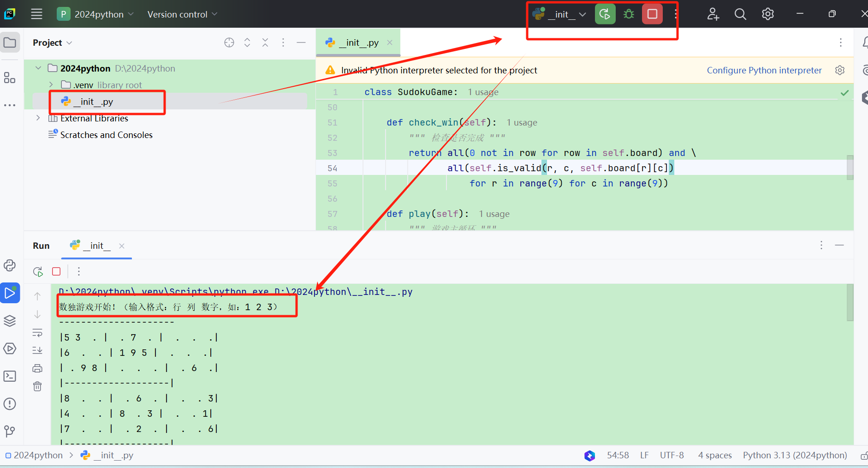Open IDE settings gear in title bar
868x468 pixels.
(768, 14)
